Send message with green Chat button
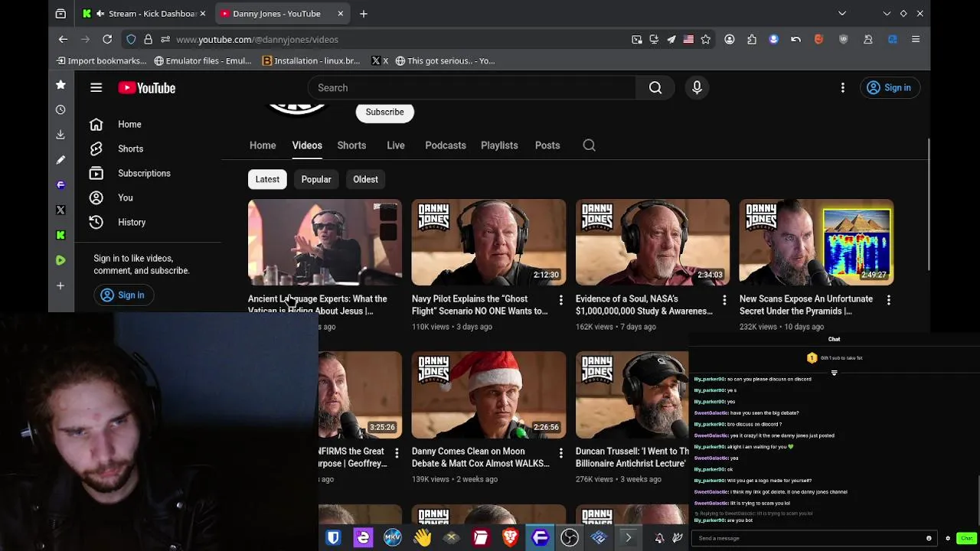The image size is (980, 551). [966, 538]
